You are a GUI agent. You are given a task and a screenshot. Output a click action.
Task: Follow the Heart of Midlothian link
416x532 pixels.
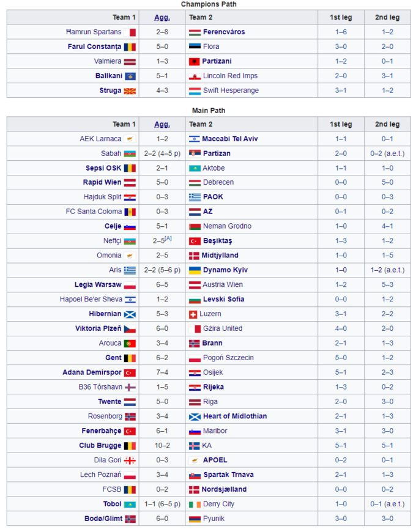pos(235,416)
